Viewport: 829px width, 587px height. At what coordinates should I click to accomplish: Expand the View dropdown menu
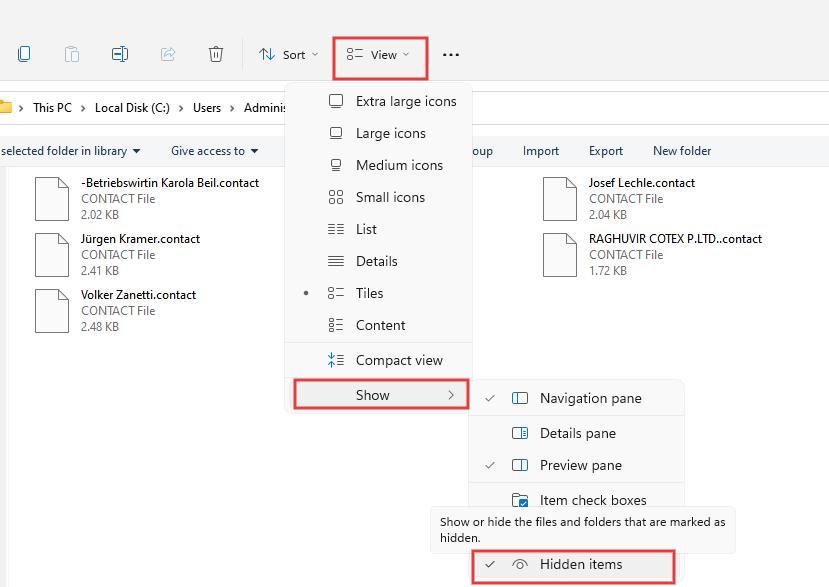[379, 55]
